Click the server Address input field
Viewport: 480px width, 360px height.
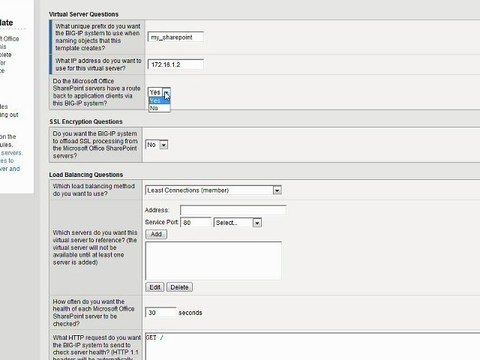point(233,210)
